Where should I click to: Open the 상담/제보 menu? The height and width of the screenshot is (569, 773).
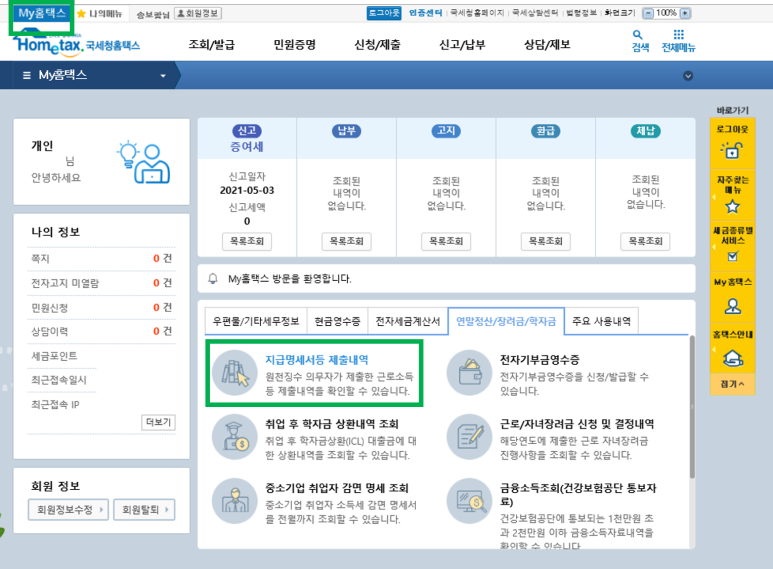pos(547,45)
